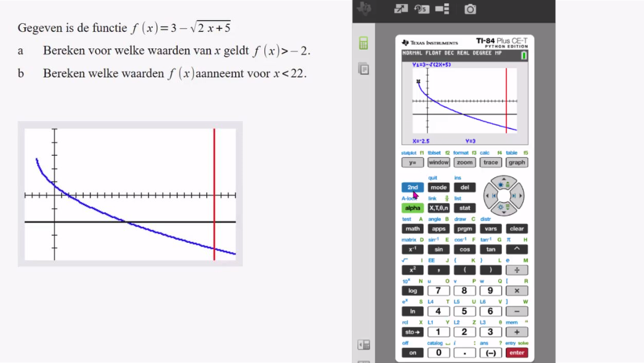644x363 pixels.
Task: Open the window settings key
Action: [439, 162]
